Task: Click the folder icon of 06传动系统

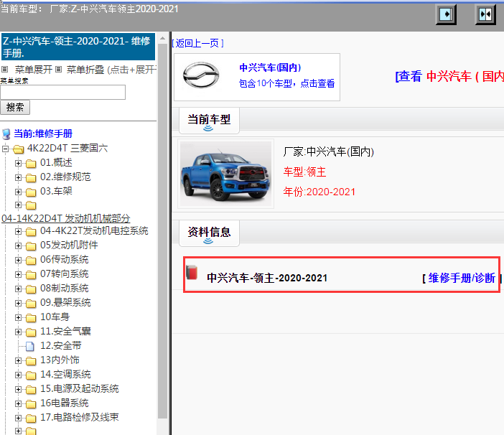Action: click(31, 261)
